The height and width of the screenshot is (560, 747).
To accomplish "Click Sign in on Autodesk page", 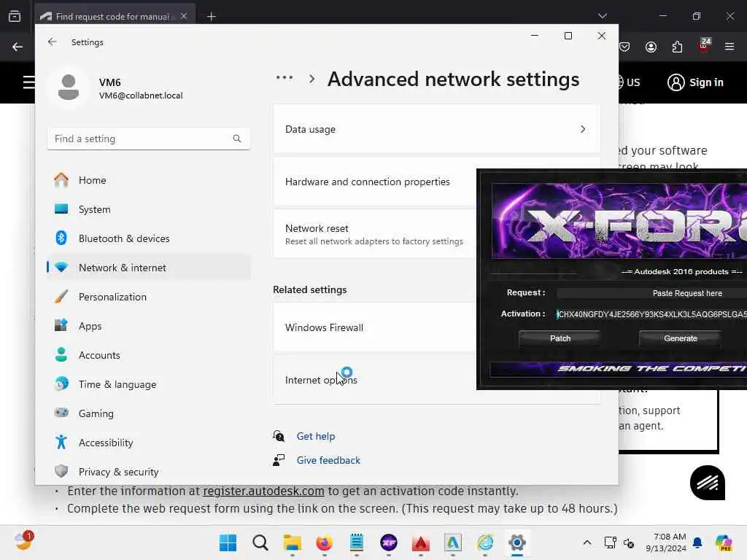I will (x=695, y=82).
